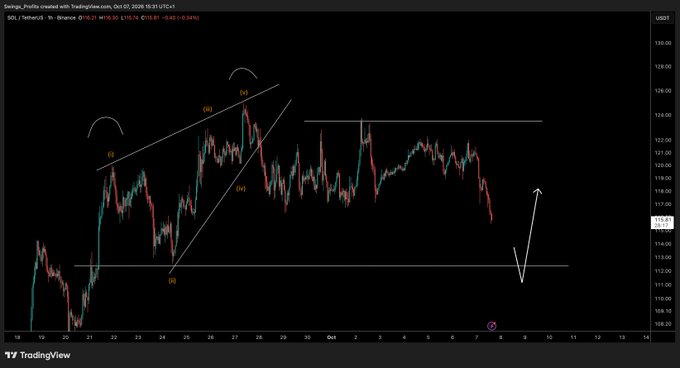
Task: Click the 109.10 price scale label
Action: [x=663, y=311]
